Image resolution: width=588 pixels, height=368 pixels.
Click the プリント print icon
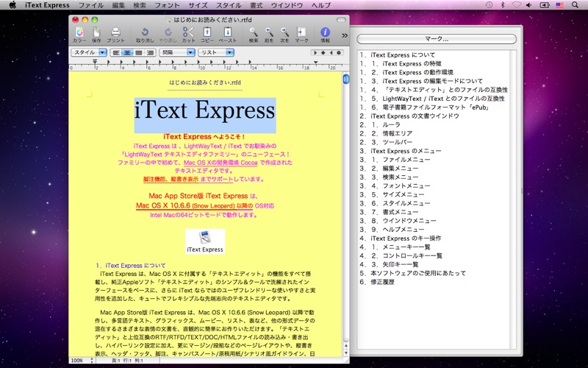[x=115, y=35]
